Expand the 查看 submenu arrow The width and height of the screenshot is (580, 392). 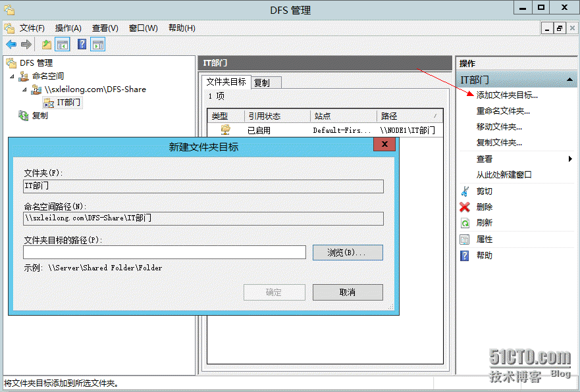[570, 159]
